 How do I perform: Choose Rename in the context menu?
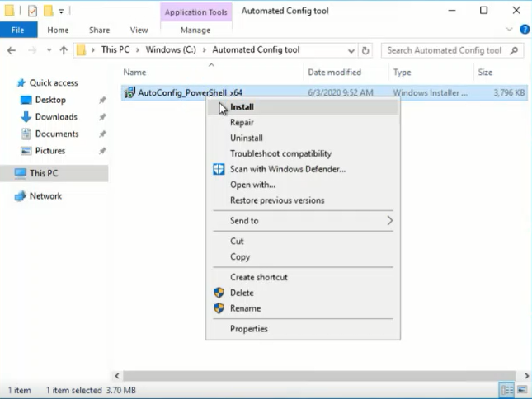click(x=303, y=308)
